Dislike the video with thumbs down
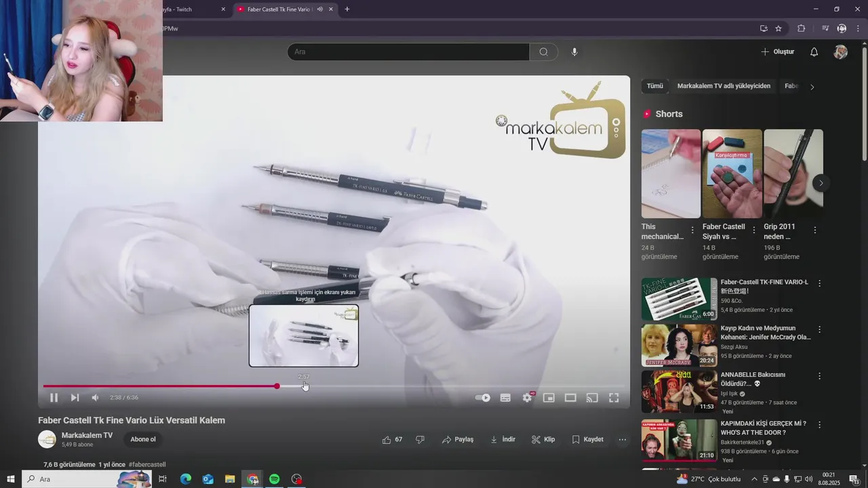 pyautogui.click(x=420, y=439)
